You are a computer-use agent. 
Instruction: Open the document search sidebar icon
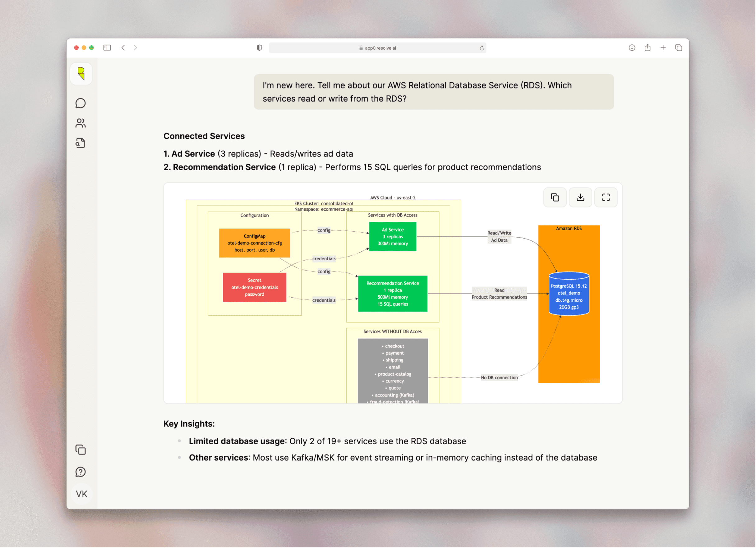(81, 143)
